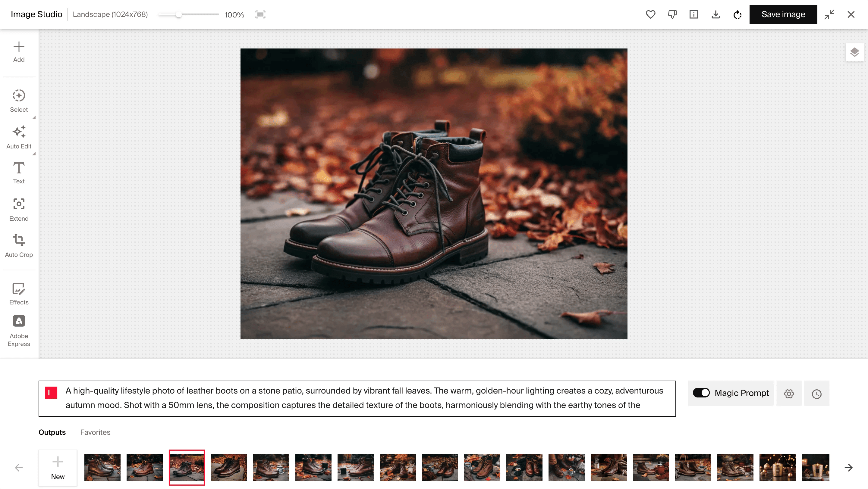Open Landscape (1024x768) size dropdown

pos(110,14)
